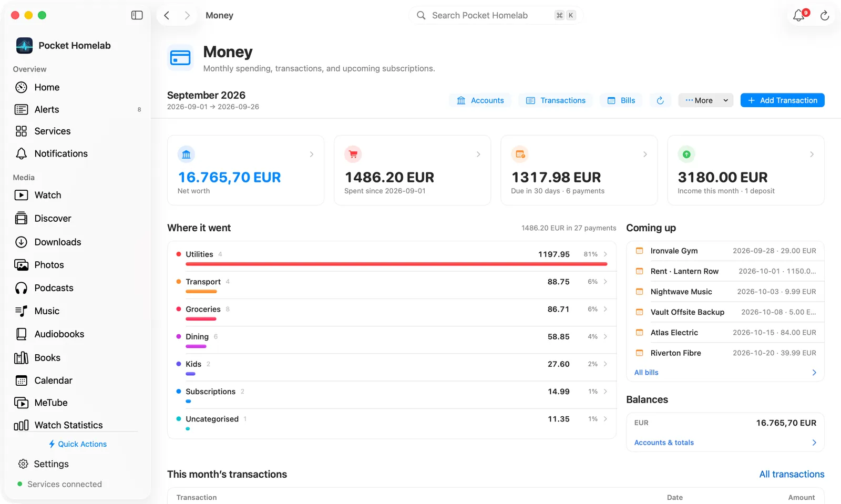The height and width of the screenshot is (504, 841).
Task: Open the Ironvale Gym upcoming bill
Action: [x=725, y=251]
